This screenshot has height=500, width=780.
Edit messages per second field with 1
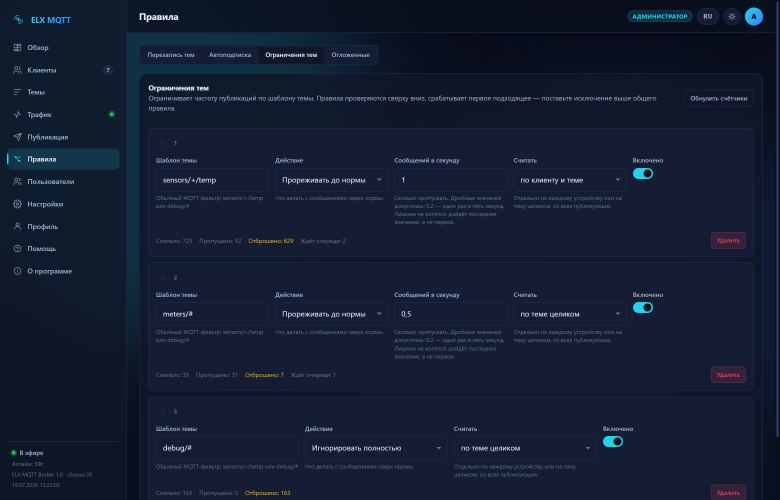pos(450,180)
